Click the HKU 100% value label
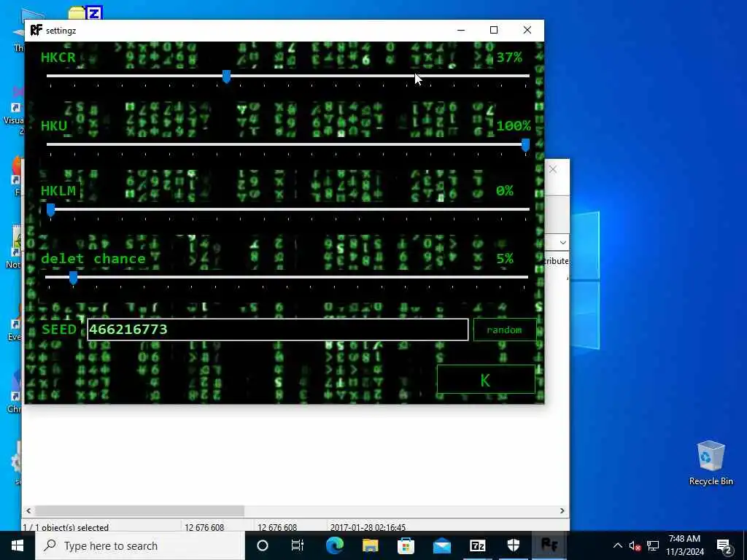The height and width of the screenshot is (560, 747). pyautogui.click(x=513, y=125)
